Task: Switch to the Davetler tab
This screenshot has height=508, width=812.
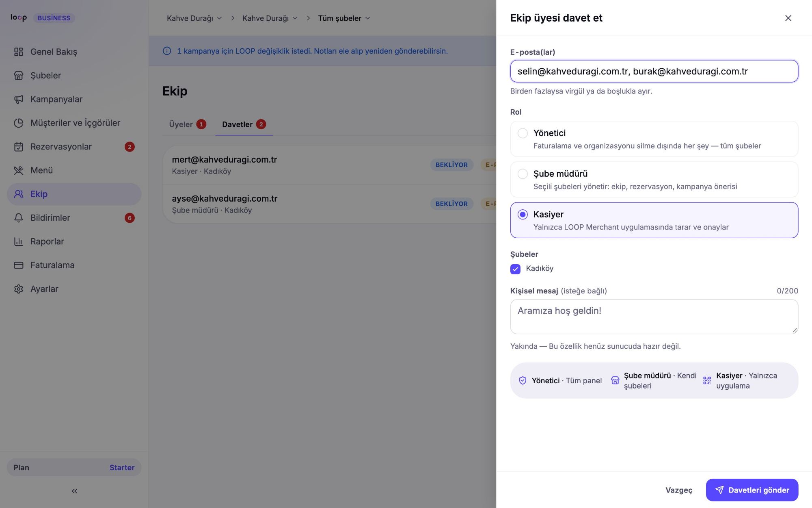Action: [x=244, y=124]
